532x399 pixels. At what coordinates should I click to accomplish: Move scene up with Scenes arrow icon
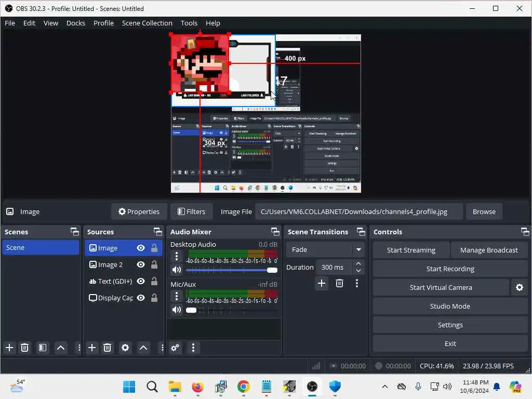point(61,348)
